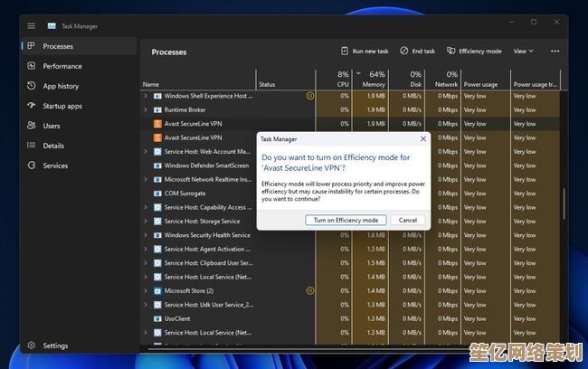
Task: Switch to the App history tab
Action: pyautogui.click(x=79, y=86)
